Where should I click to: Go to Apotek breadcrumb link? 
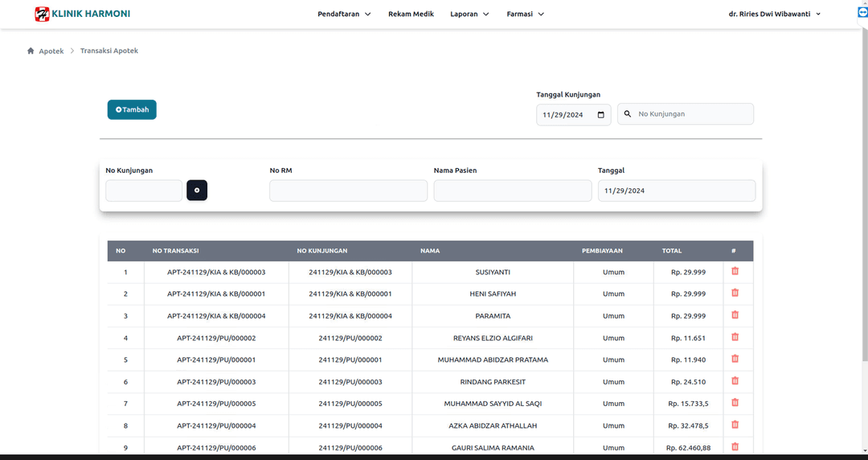51,51
